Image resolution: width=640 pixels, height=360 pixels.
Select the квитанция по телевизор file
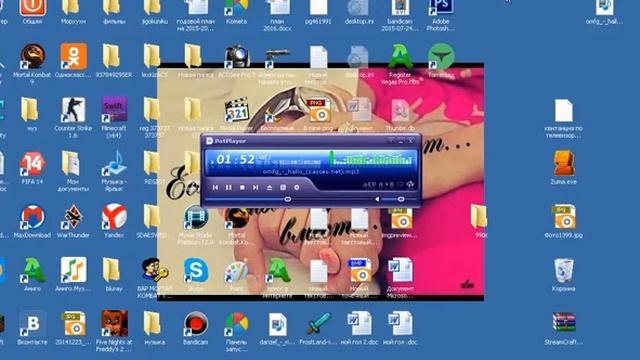pos(564,118)
